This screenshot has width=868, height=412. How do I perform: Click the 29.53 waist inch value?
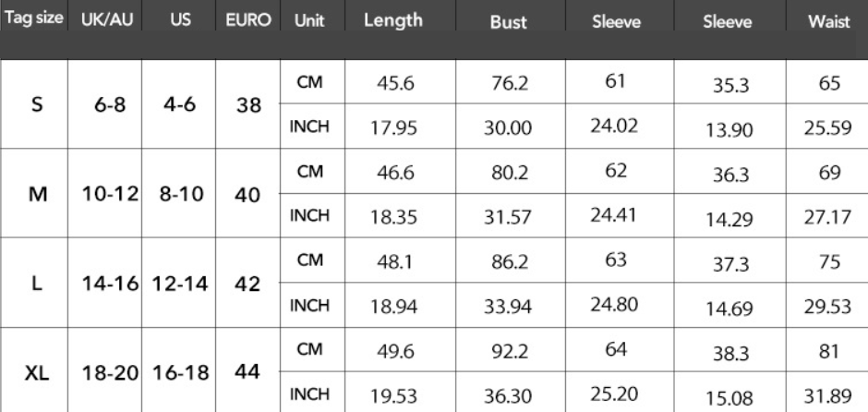[x=827, y=308]
